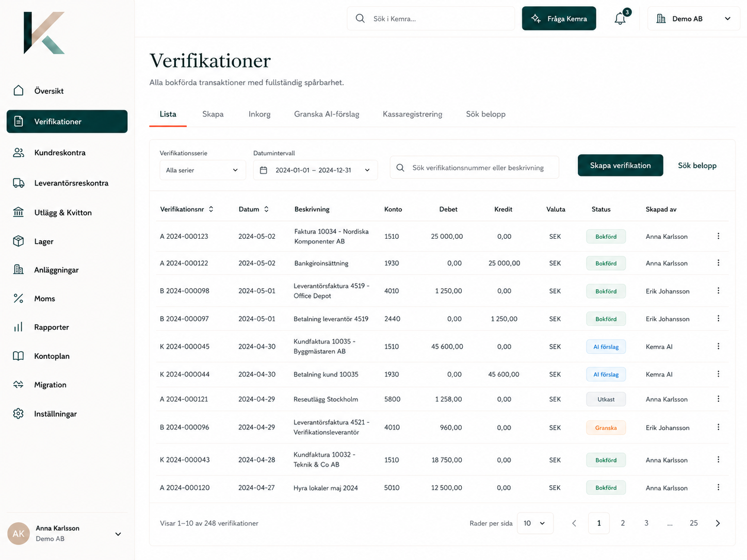Click the Inställningar gear icon
Screen dimensions: 747x560
19,414
